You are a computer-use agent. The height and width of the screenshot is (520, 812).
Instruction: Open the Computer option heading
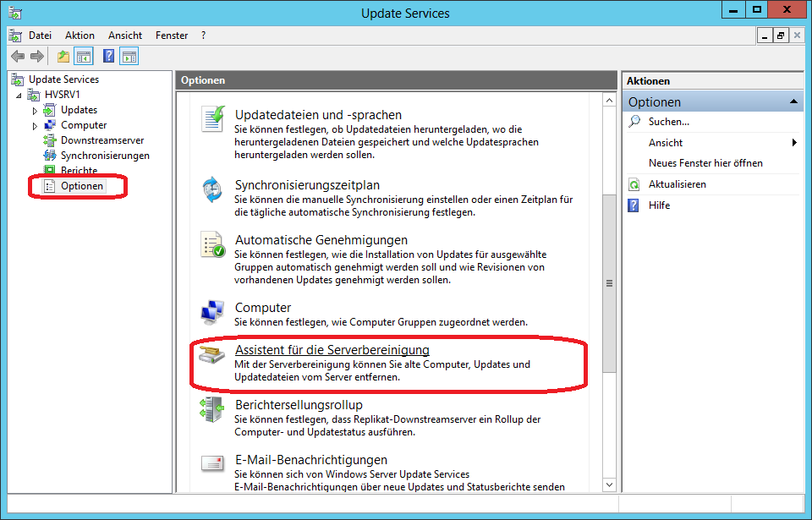pos(262,308)
